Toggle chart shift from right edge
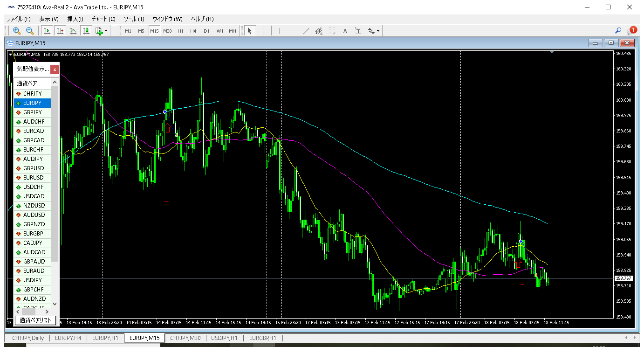Screen dimensions: 644x347 [x=60, y=31]
